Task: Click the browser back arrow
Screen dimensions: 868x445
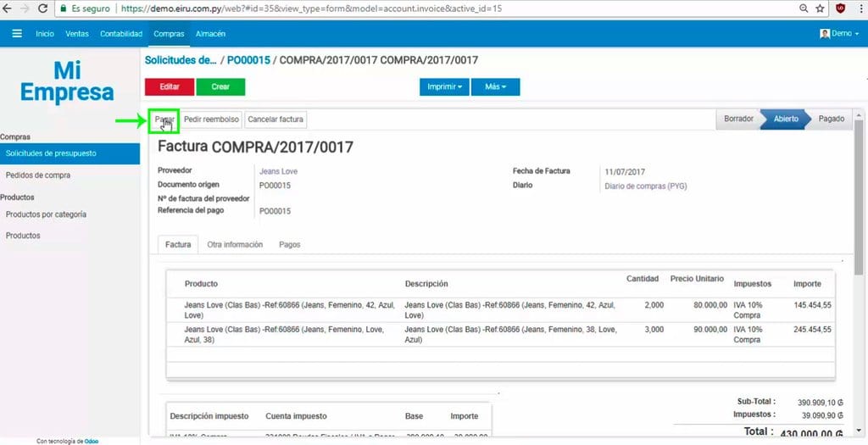Action: pos(9,8)
